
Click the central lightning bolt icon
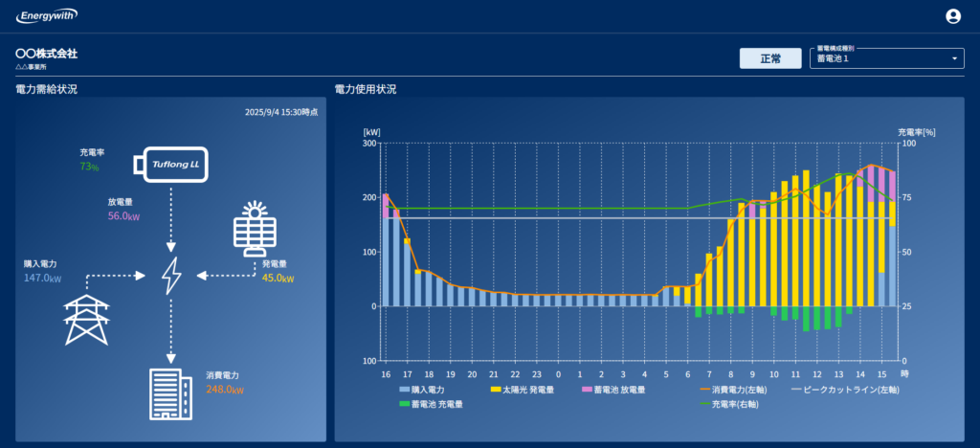coord(171,276)
